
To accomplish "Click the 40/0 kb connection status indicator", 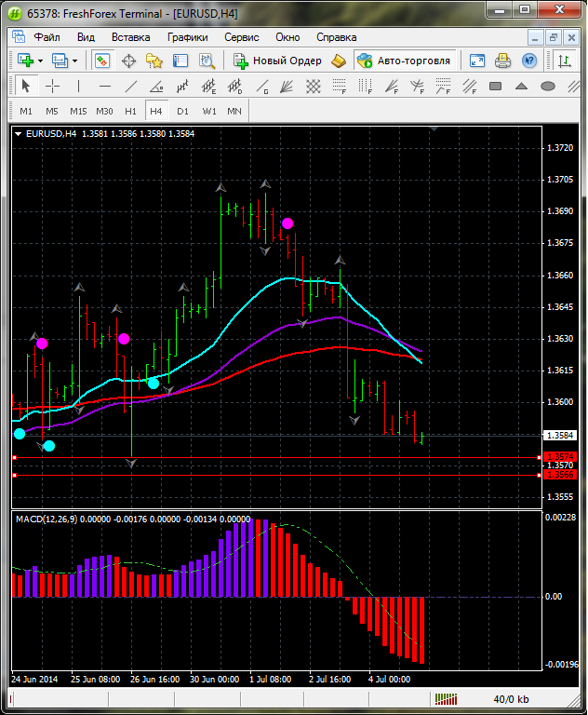I will coord(511,699).
